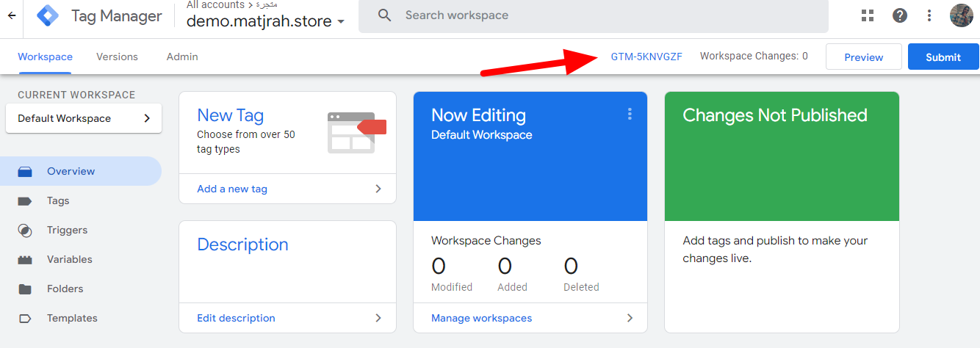Click the All accounts breadcrumb link

coord(214,5)
